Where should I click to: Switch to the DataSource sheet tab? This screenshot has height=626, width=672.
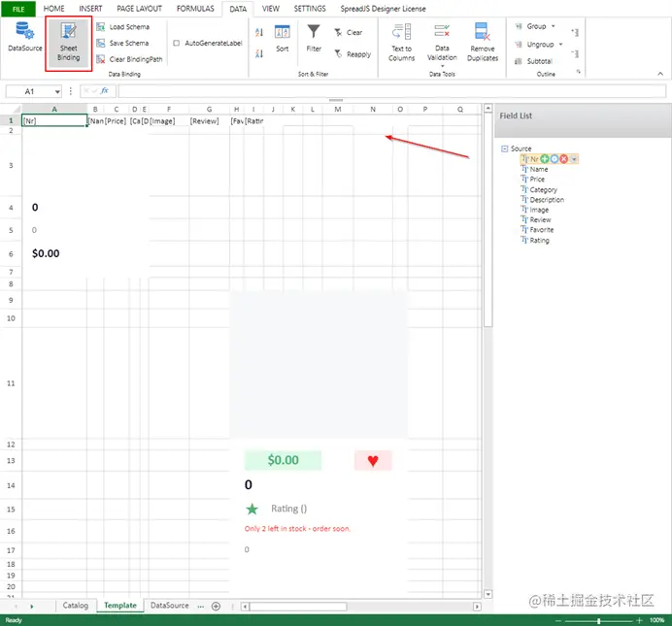click(169, 606)
